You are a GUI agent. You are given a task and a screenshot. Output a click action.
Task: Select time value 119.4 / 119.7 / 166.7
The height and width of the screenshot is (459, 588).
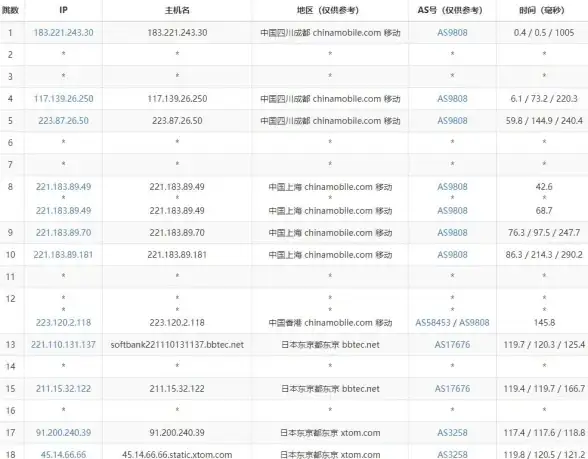click(x=544, y=388)
